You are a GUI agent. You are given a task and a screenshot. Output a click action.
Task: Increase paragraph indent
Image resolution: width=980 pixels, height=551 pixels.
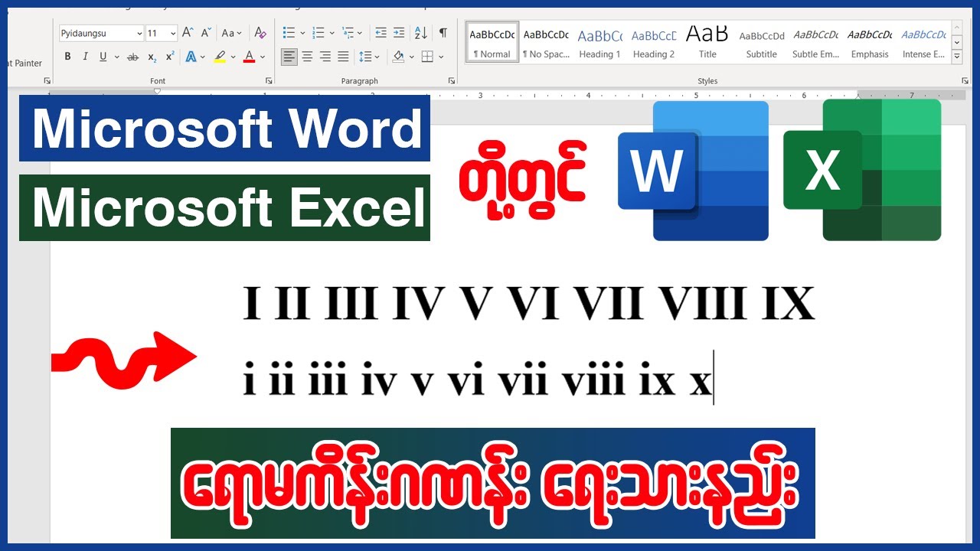(399, 33)
